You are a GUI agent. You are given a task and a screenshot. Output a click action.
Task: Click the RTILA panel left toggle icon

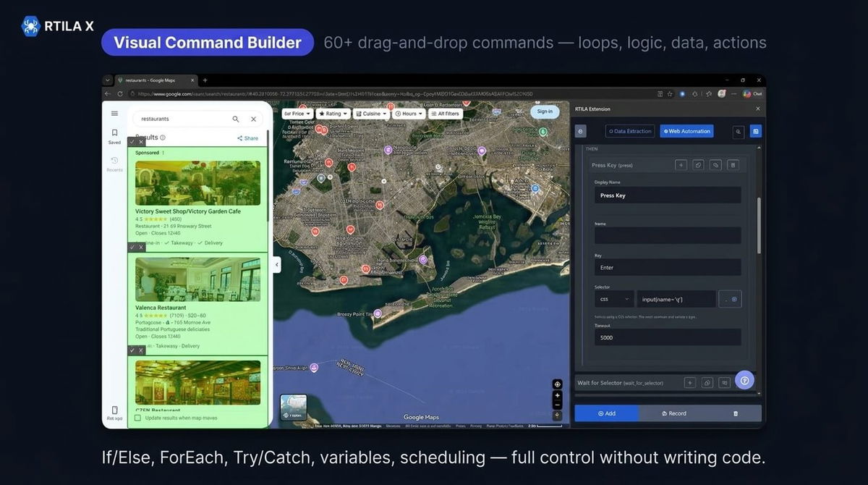point(581,132)
